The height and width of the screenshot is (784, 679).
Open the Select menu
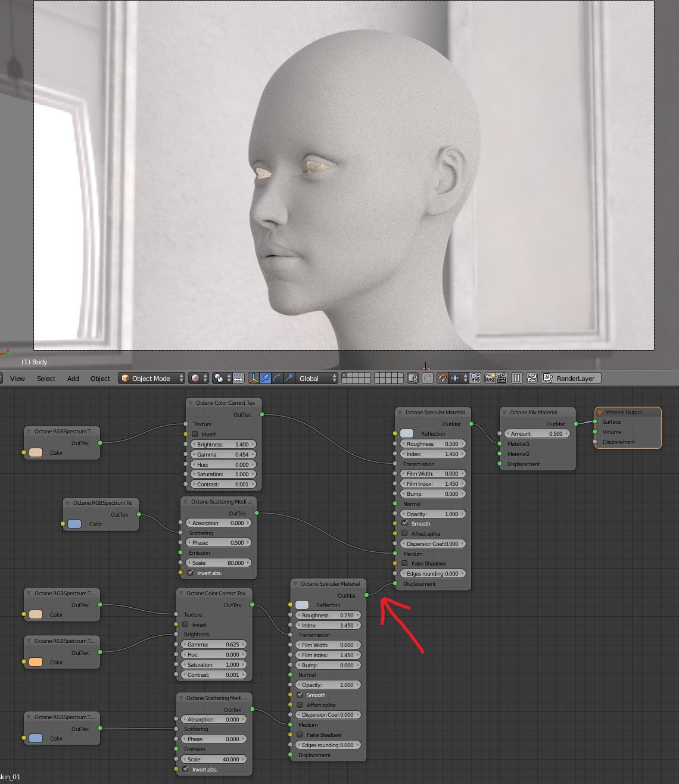point(46,379)
